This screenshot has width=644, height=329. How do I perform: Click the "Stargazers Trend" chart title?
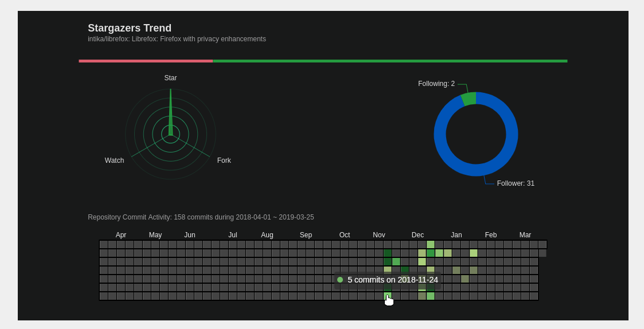(130, 28)
